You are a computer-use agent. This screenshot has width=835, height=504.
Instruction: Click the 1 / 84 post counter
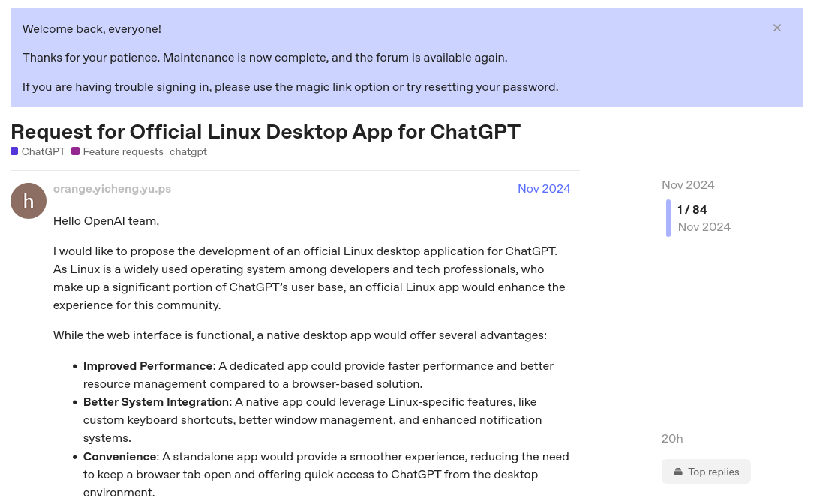[692, 210]
